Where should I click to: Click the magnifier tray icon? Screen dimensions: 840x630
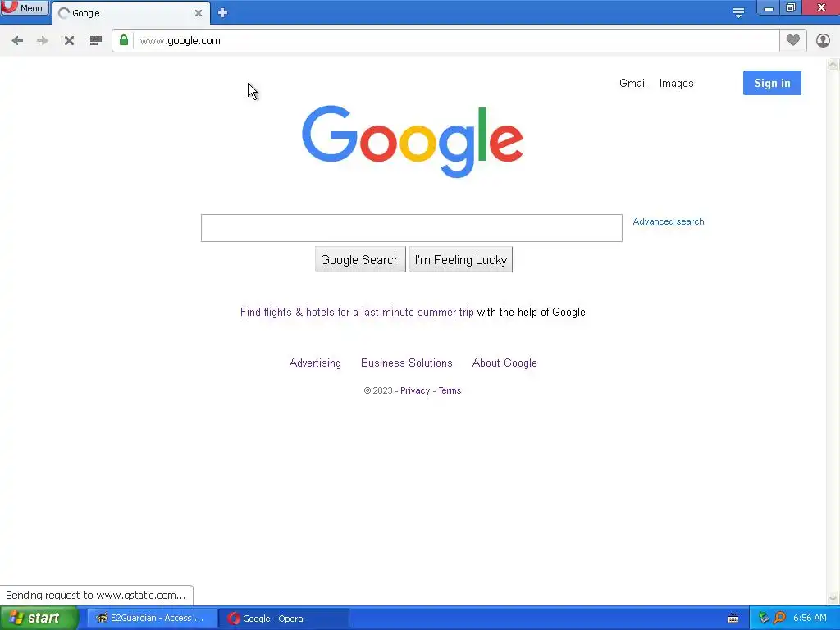pos(779,619)
